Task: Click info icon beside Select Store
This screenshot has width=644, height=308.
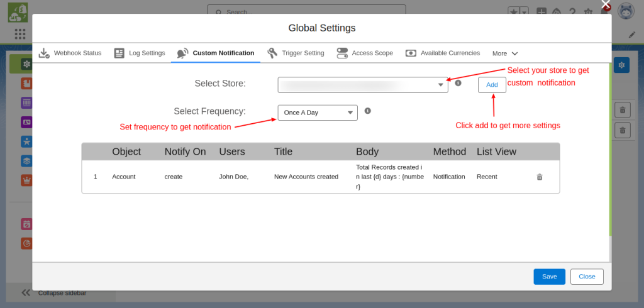Action: (x=458, y=82)
